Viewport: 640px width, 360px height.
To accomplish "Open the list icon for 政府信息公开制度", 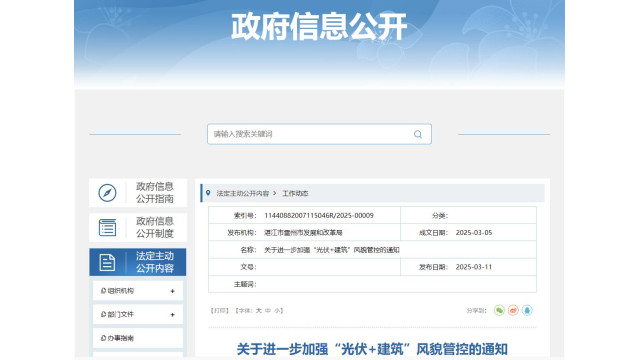I will (107, 227).
